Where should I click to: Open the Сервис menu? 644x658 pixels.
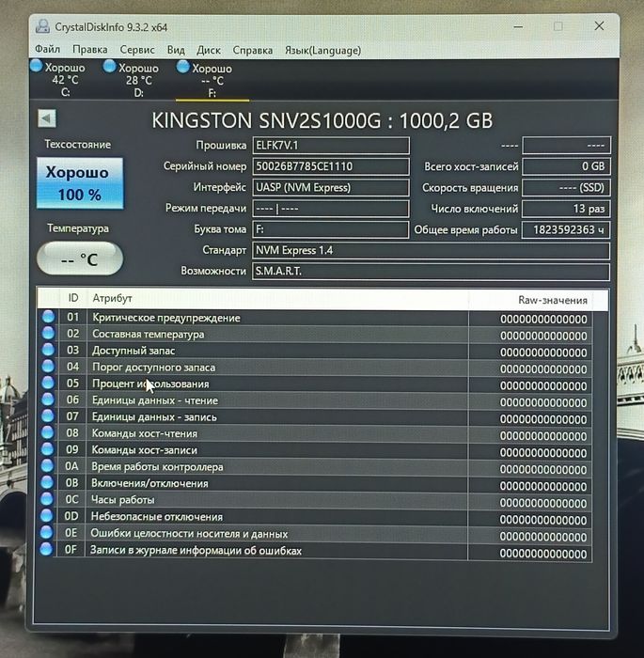click(x=137, y=50)
